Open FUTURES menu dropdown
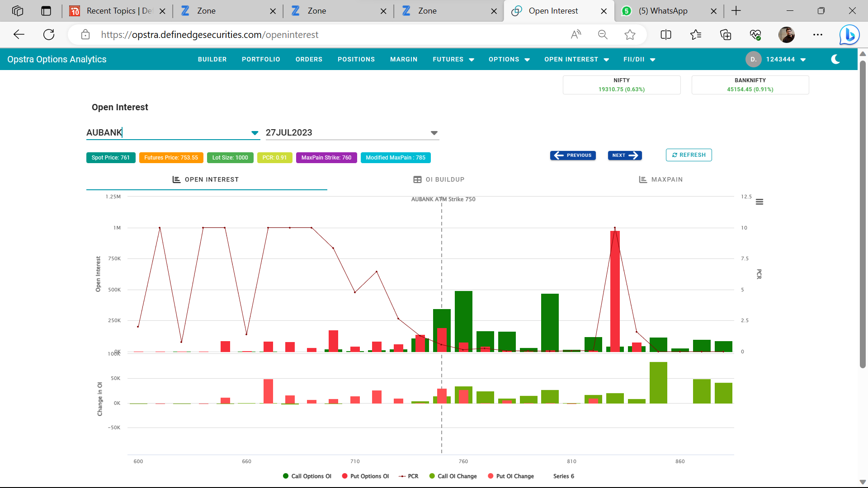 click(x=453, y=59)
